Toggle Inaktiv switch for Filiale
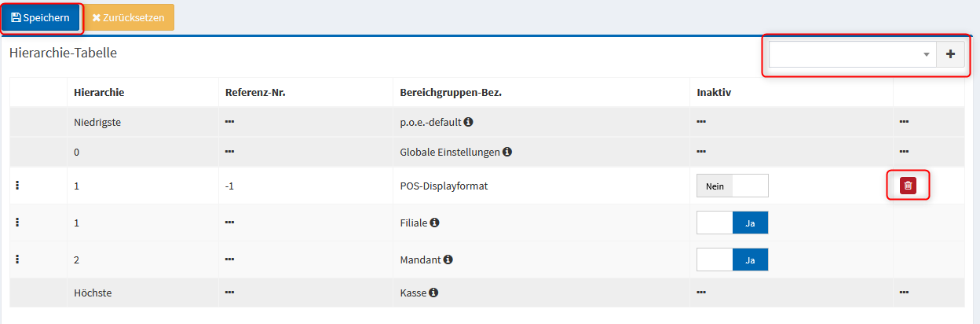The image size is (980, 324). coord(732,223)
